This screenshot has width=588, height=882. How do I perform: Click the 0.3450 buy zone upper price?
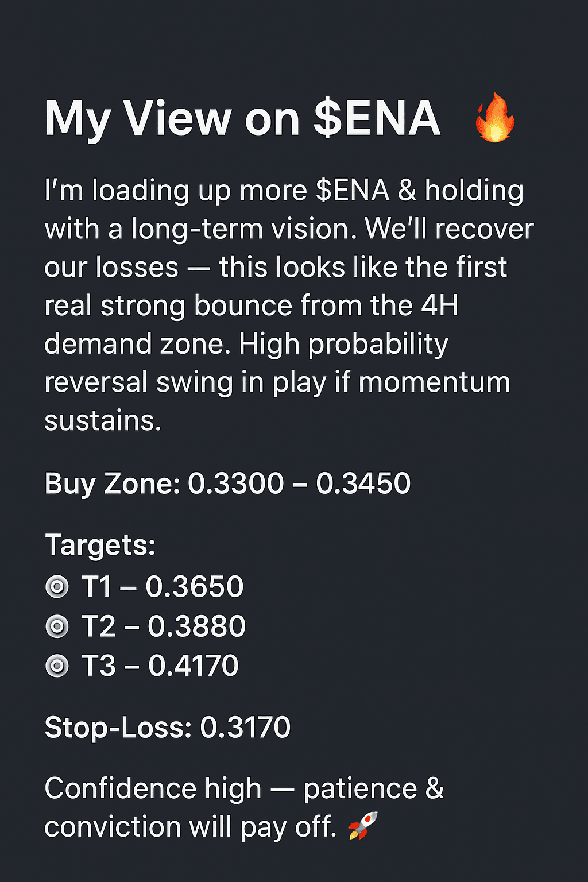point(363,483)
